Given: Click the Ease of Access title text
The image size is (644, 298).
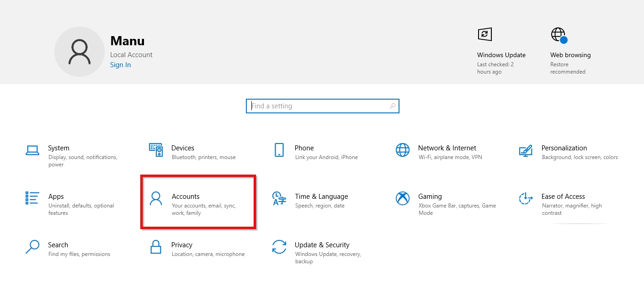Looking at the screenshot, I should 563,197.
